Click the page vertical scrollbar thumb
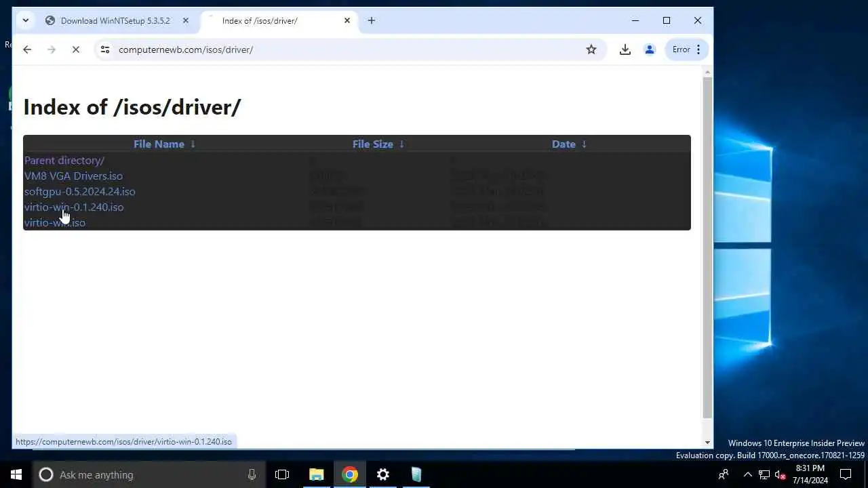Screen dimensions: 868x488 pyautogui.click(x=707, y=247)
